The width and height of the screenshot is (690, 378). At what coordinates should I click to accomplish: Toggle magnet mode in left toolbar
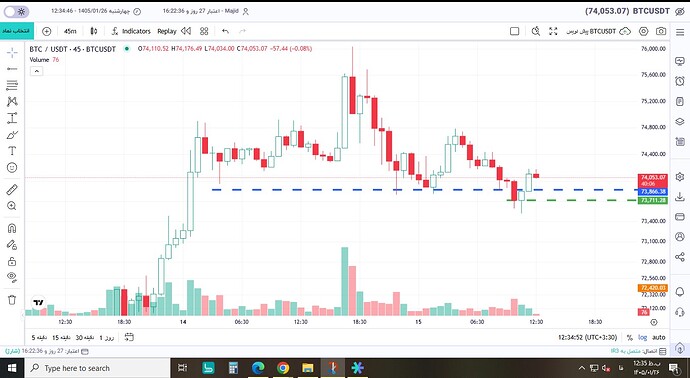tap(12, 228)
